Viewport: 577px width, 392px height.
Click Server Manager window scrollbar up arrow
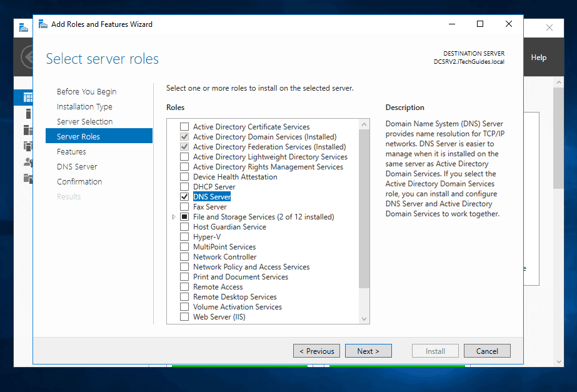[x=559, y=82]
